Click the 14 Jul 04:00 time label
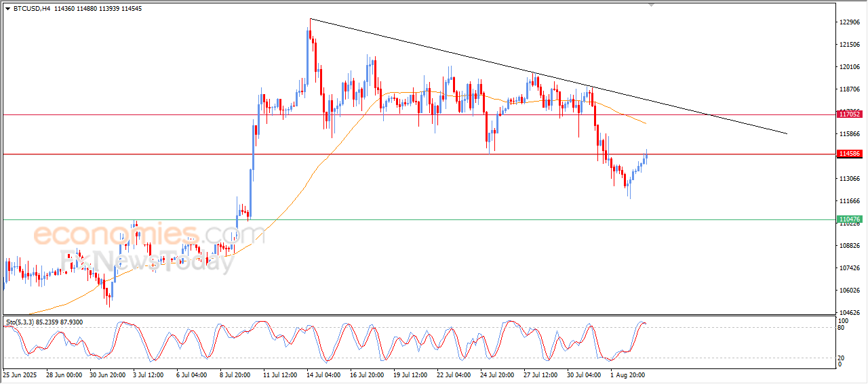Screen dimensions: 868x384 click(325, 375)
